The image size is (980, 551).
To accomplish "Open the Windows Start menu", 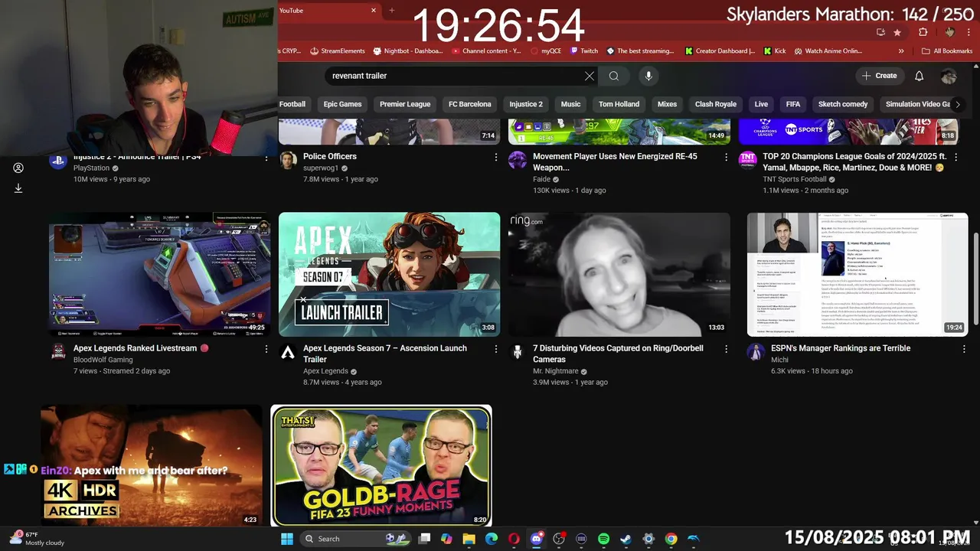I will 287,539.
